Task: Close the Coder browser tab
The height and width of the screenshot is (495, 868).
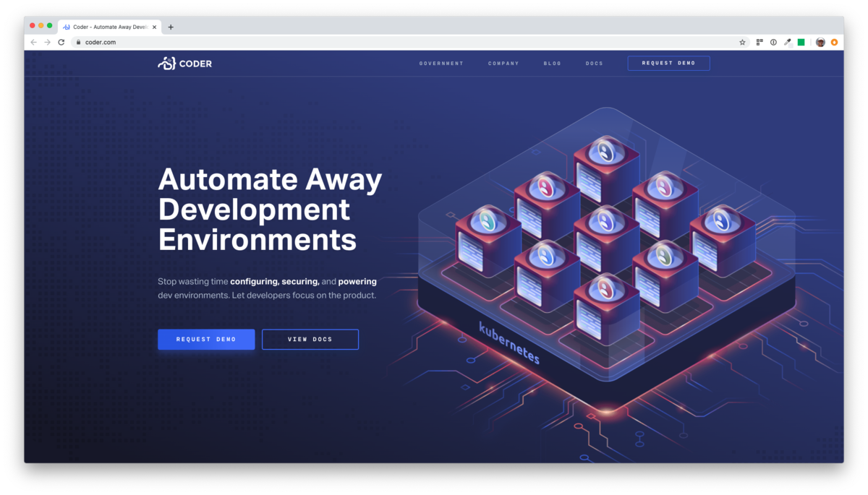Action: tap(154, 27)
